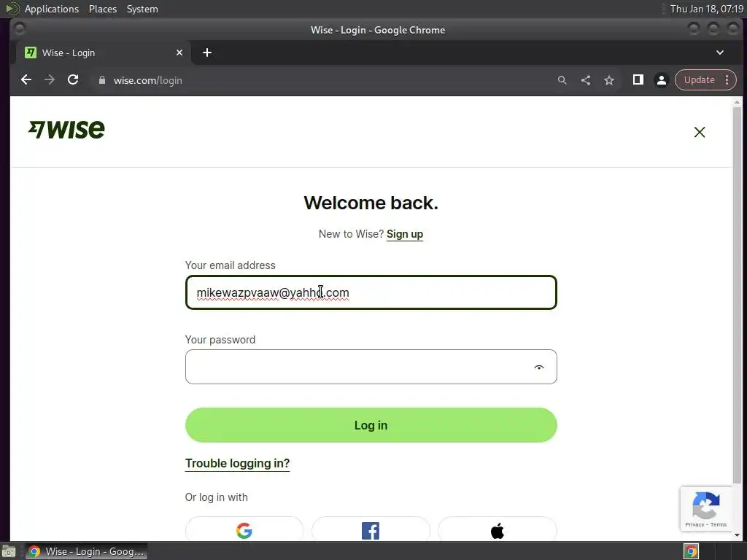Image resolution: width=747 pixels, height=560 pixels.
Task: Click the site security lock icon
Action: [101, 80]
